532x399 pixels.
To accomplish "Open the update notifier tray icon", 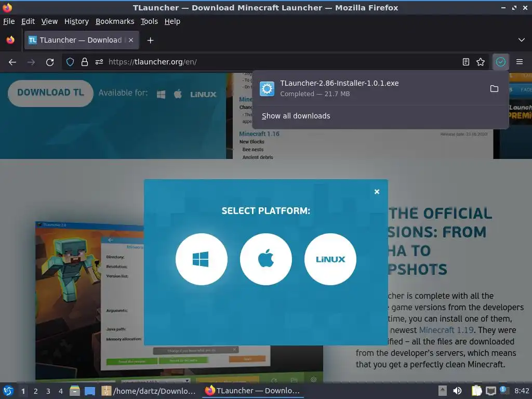I will pos(503,390).
